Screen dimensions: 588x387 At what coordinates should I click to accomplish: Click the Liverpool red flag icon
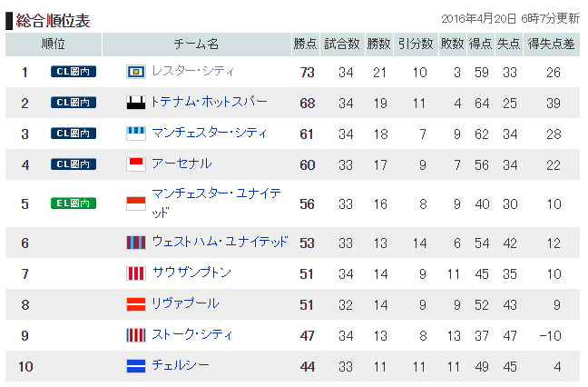(x=136, y=304)
